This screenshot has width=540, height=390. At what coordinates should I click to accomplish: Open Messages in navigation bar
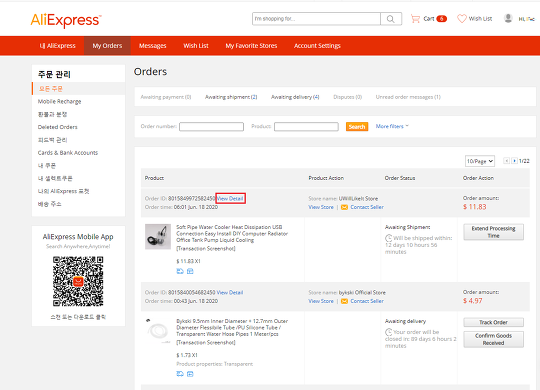[153, 45]
